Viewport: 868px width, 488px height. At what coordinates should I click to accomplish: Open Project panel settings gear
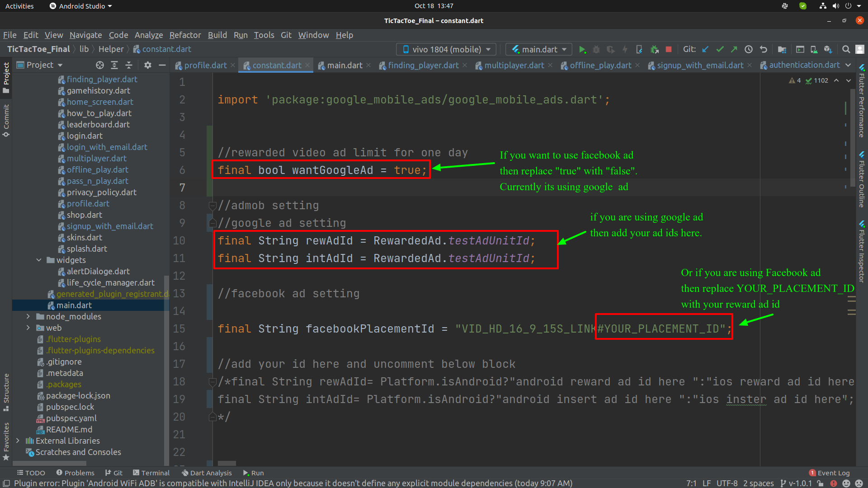[x=148, y=65]
